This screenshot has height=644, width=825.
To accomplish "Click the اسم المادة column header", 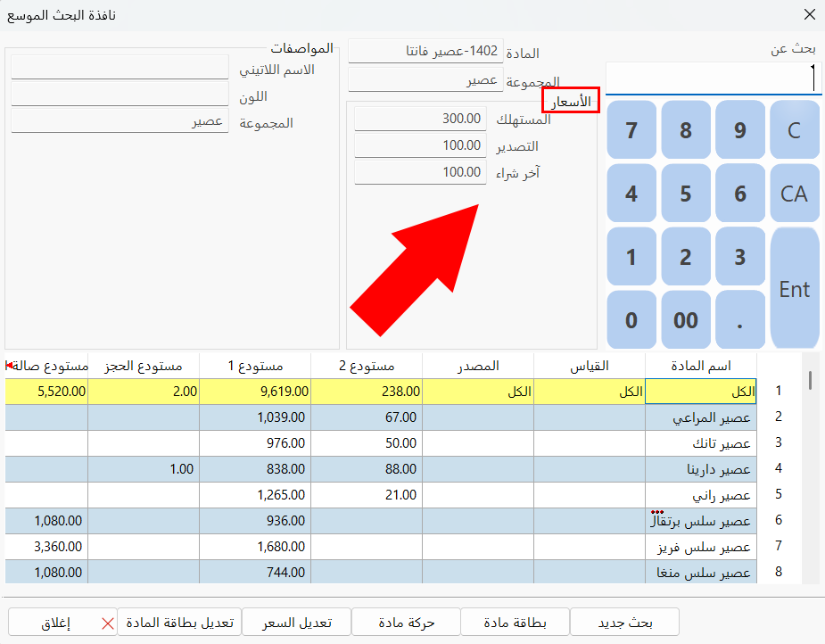I will (x=700, y=366).
